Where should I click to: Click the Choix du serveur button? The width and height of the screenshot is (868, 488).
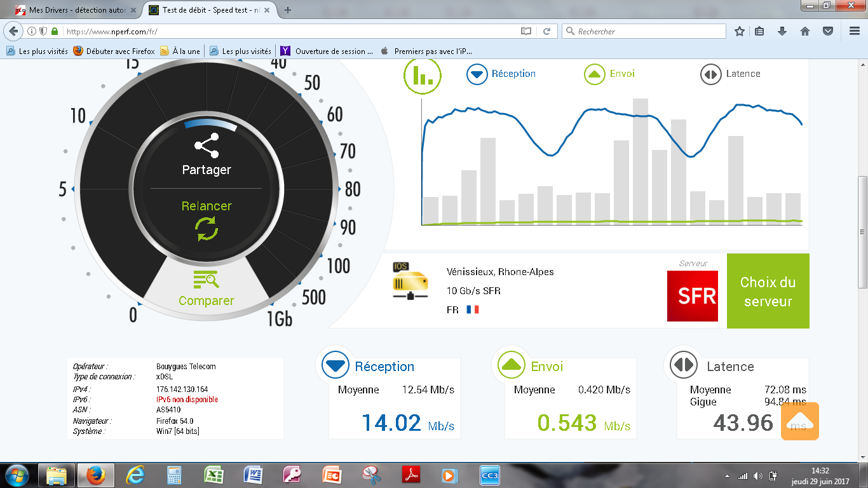768,291
